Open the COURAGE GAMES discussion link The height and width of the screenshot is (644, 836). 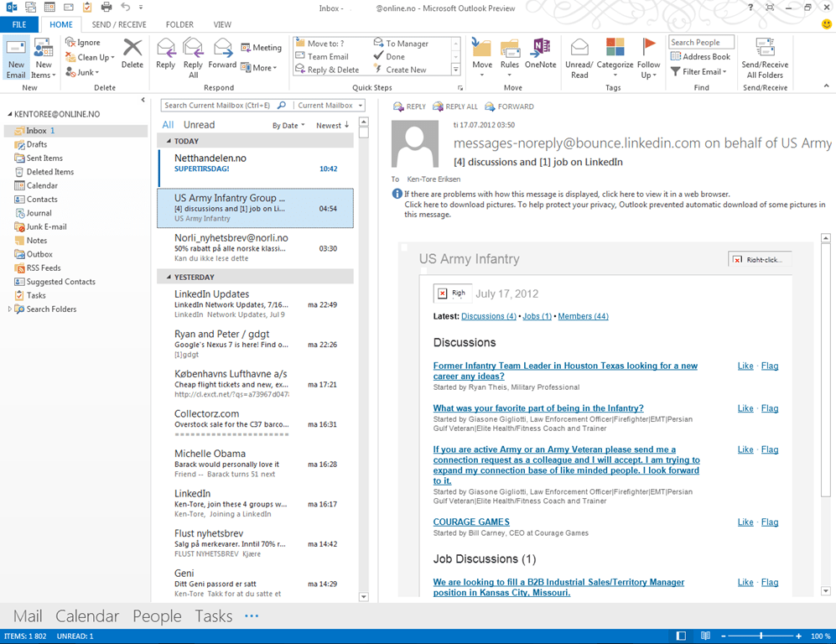471,522
